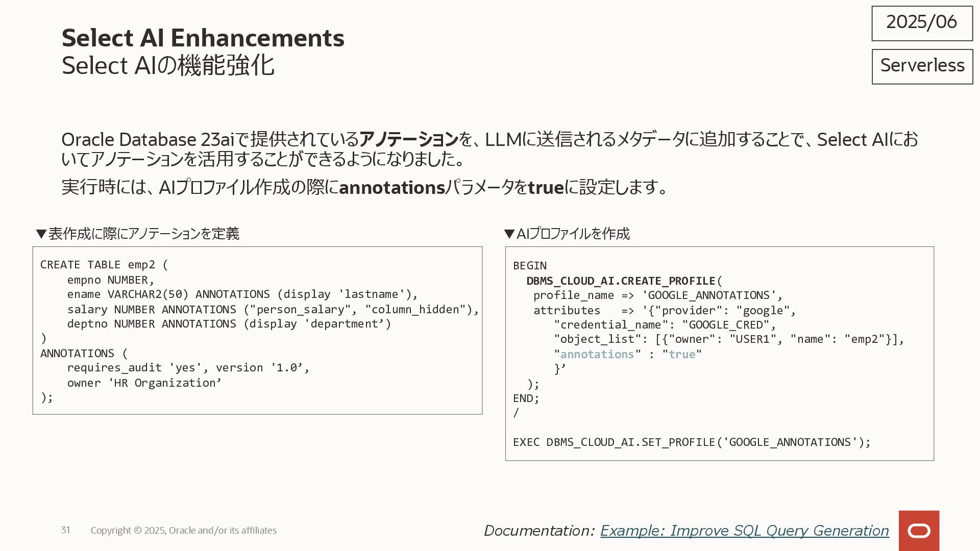Click 'Oracle Database 23ai' in the paragraph

148,139
